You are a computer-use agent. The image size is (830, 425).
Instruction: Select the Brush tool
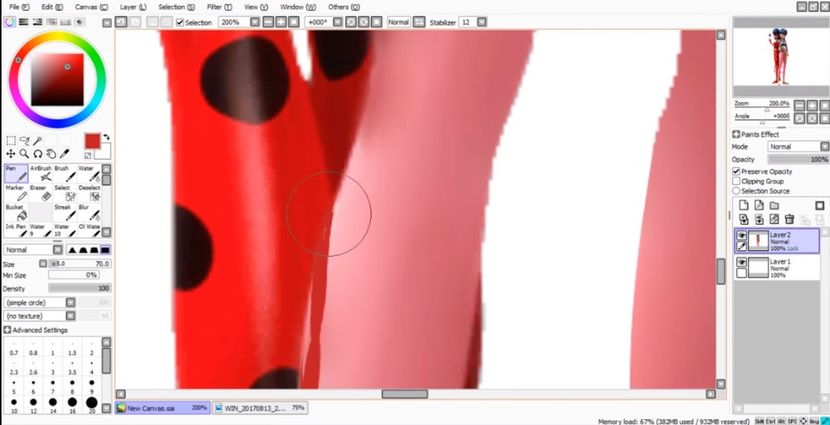(x=65, y=174)
